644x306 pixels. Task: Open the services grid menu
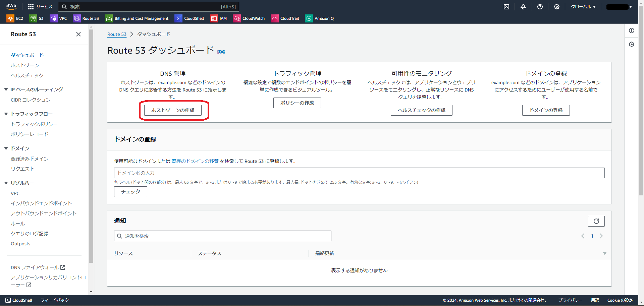click(x=40, y=7)
